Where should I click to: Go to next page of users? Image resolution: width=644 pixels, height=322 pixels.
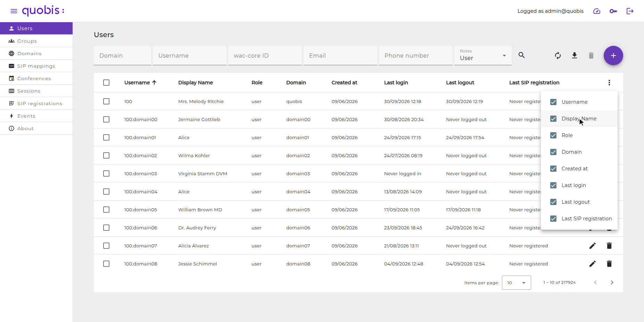(x=612, y=282)
